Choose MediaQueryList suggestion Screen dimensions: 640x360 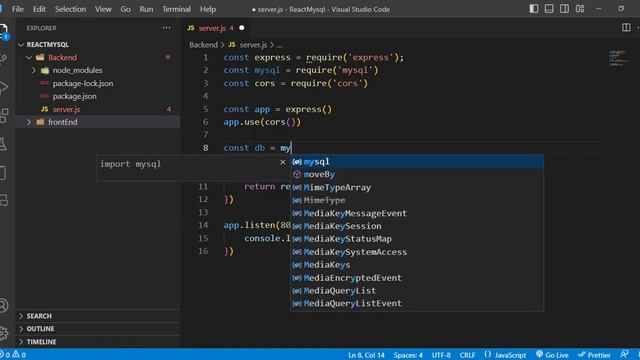(417, 291)
